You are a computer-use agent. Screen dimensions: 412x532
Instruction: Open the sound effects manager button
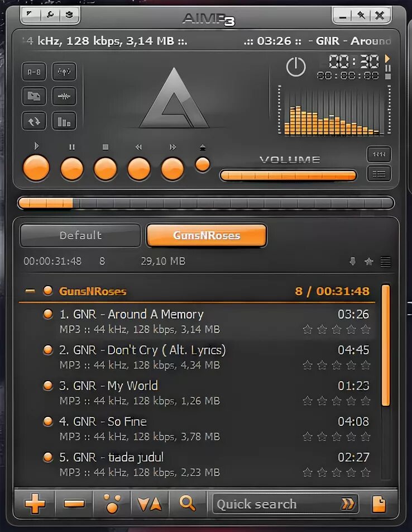point(64,72)
